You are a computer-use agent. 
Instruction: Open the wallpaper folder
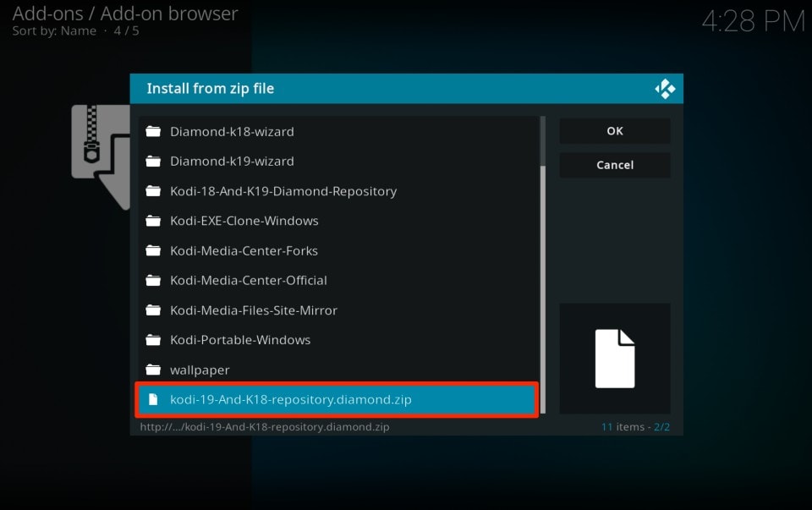338,370
